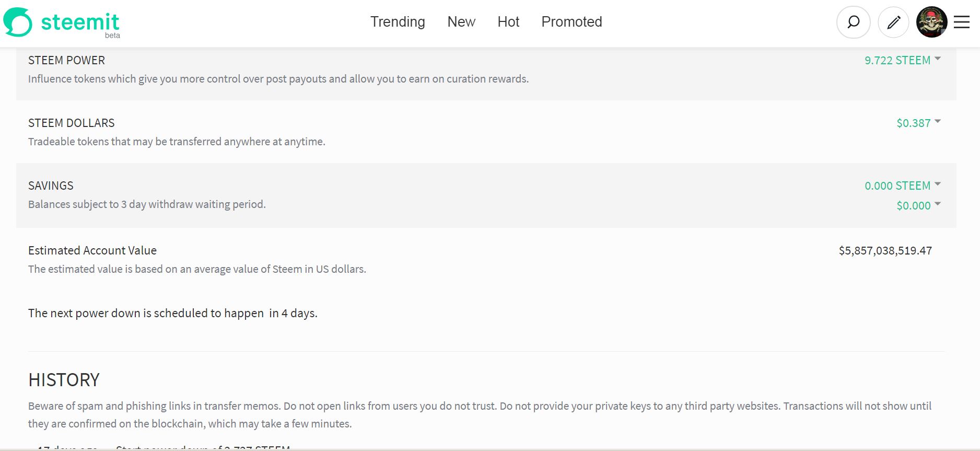The height and width of the screenshot is (451, 980).
Task: Open the savings $0.000 dropdown
Action: [x=918, y=205]
